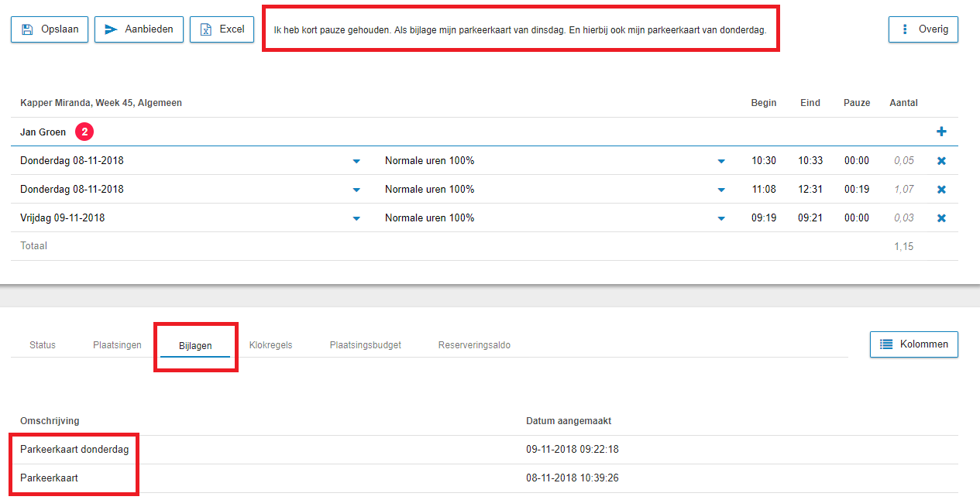Remove the Thursday row starting at 11:08
This screenshot has height=500, width=980.
[x=941, y=190]
